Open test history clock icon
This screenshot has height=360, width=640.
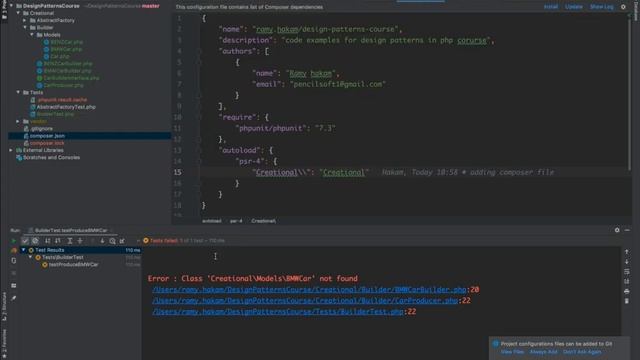pyautogui.click(x=112, y=241)
